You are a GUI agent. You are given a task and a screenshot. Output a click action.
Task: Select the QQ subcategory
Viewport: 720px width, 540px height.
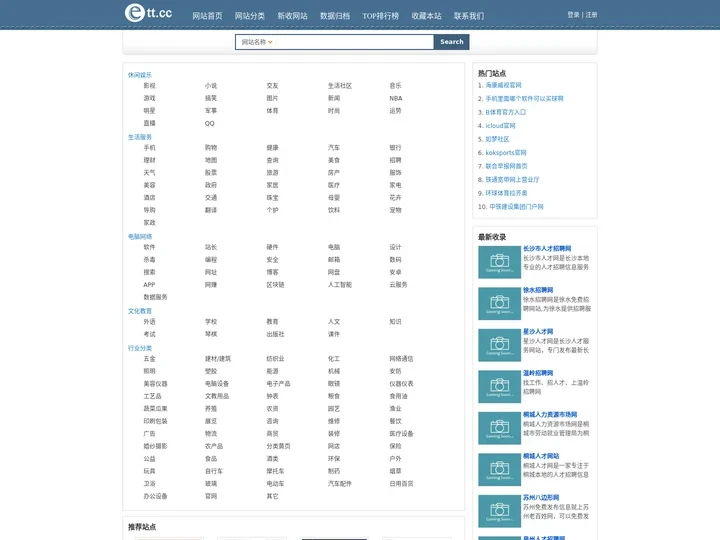pos(209,123)
